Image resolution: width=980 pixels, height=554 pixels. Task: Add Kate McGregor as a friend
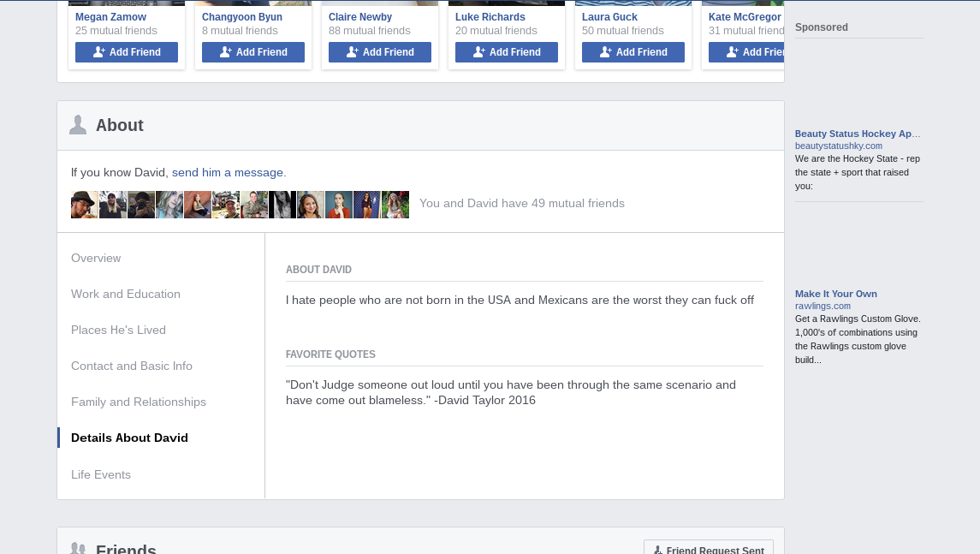[x=746, y=52]
